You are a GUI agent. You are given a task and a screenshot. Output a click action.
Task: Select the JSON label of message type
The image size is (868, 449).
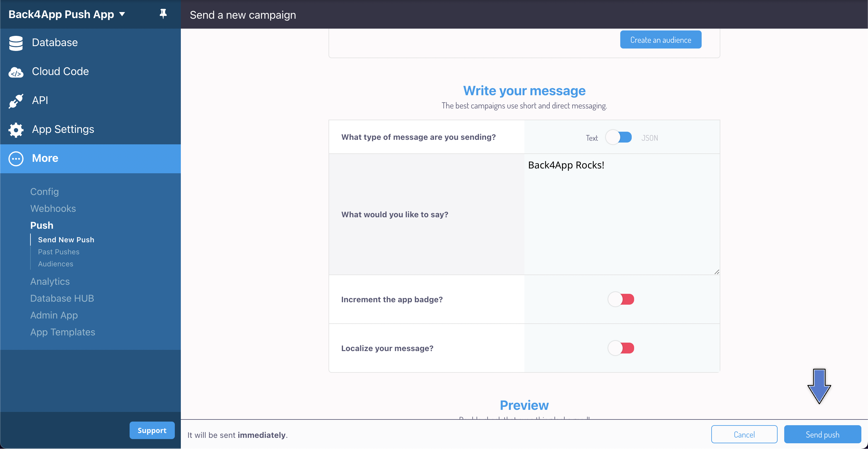tap(650, 138)
